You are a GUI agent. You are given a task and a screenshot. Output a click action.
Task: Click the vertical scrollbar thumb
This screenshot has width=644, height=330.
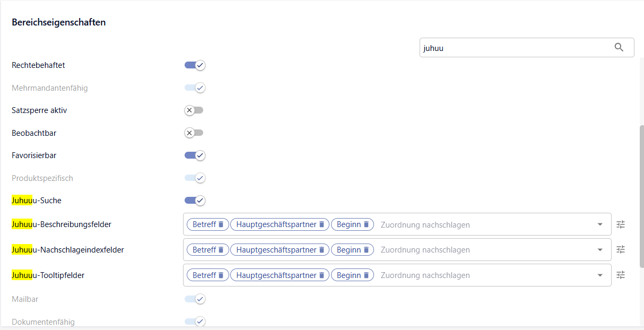coord(641,196)
